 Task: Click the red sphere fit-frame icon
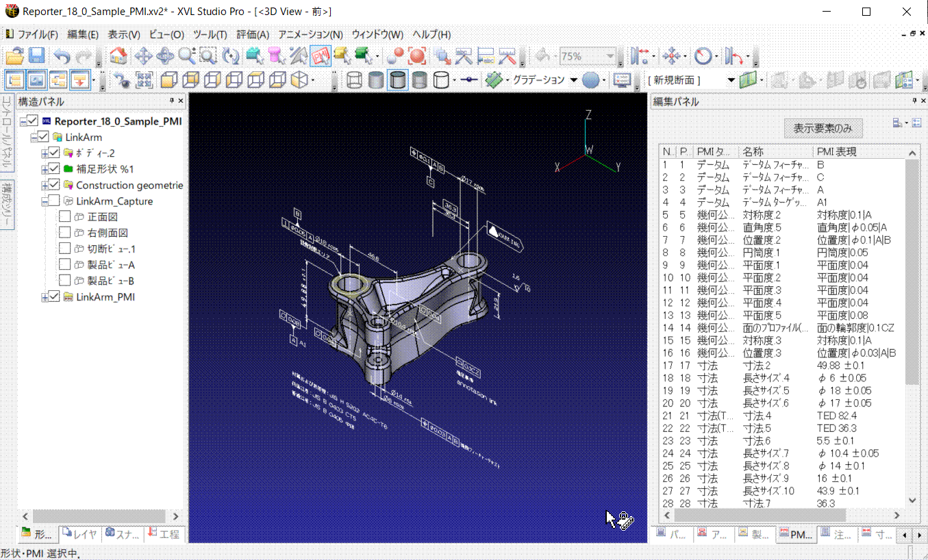click(x=416, y=56)
